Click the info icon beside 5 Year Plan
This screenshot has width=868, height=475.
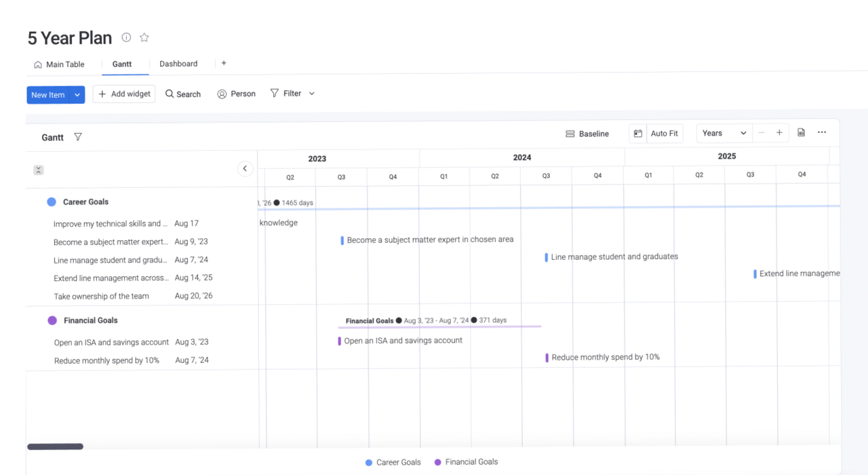pyautogui.click(x=126, y=37)
